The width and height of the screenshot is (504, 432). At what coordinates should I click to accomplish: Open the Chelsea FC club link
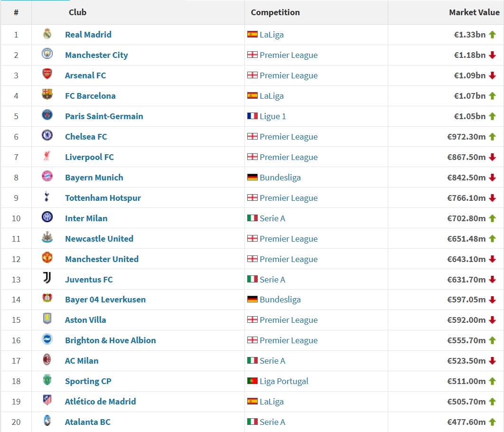(86, 137)
